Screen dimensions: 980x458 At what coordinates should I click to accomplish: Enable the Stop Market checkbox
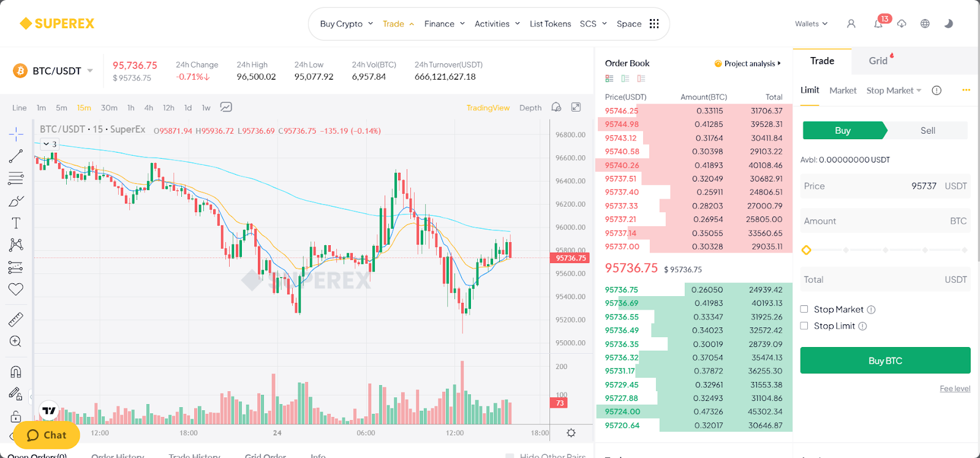804,309
